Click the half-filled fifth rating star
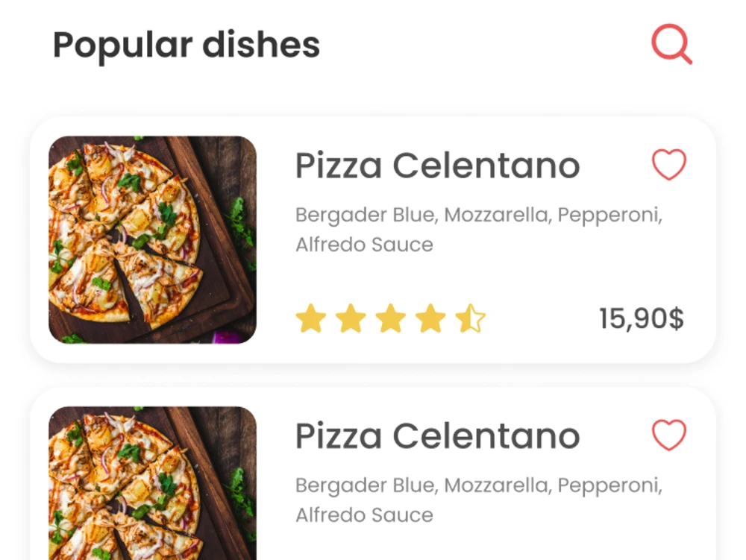 click(x=471, y=318)
